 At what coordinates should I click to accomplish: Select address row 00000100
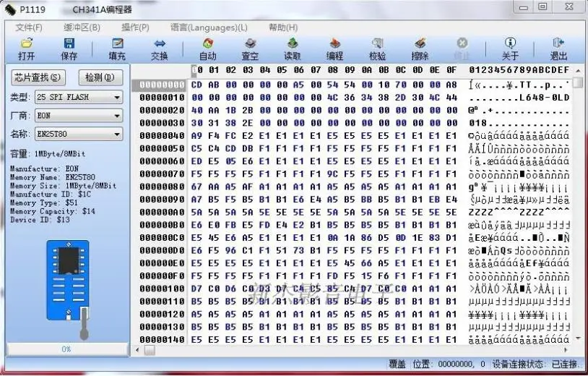[x=162, y=289]
